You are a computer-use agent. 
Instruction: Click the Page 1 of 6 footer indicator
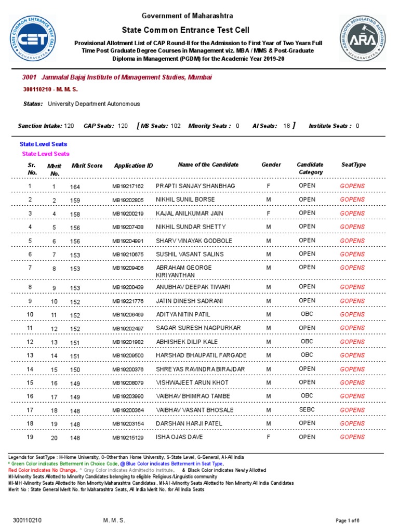[348, 521]
